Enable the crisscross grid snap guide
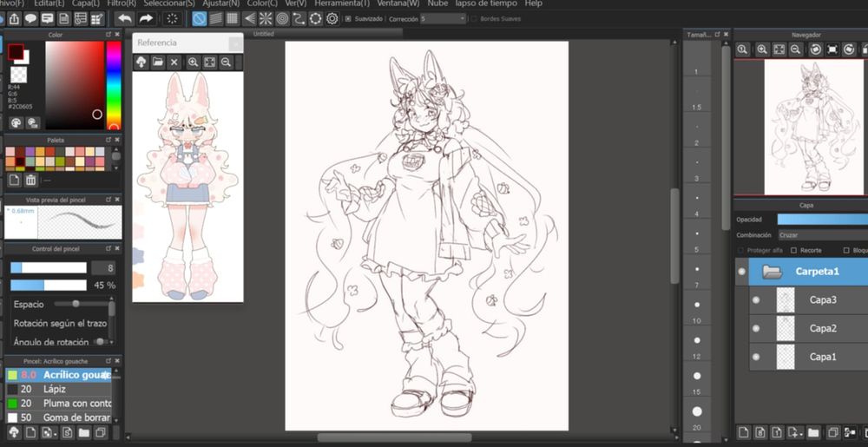The image size is (868, 447). pos(233,19)
